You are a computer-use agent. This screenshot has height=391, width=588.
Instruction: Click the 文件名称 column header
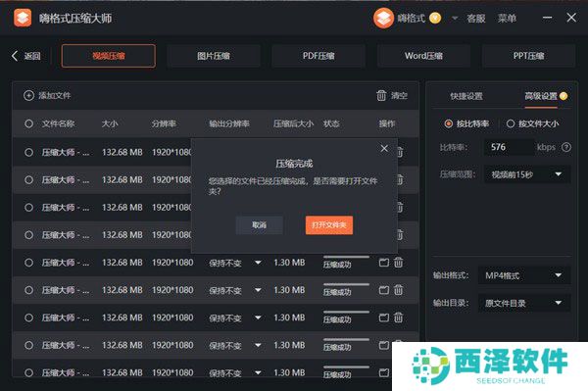[58, 123]
